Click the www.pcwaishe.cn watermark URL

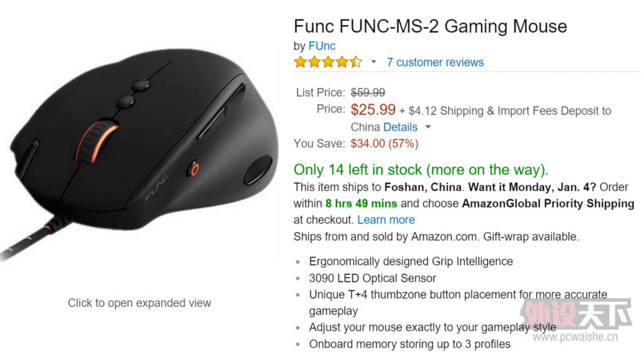pos(575,338)
